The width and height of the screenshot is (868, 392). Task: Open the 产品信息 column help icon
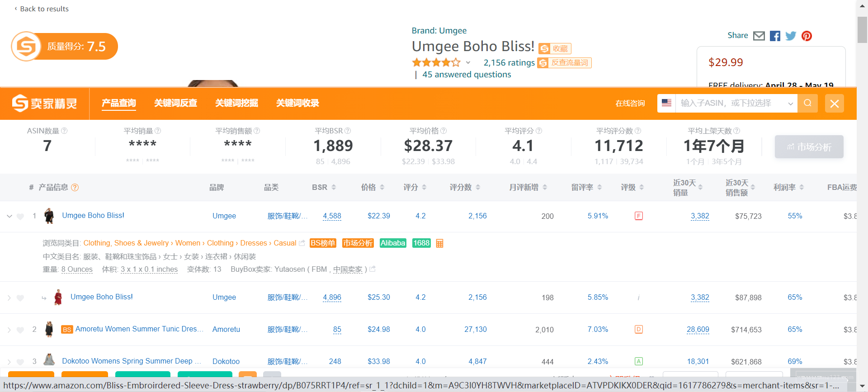click(x=75, y=187)
